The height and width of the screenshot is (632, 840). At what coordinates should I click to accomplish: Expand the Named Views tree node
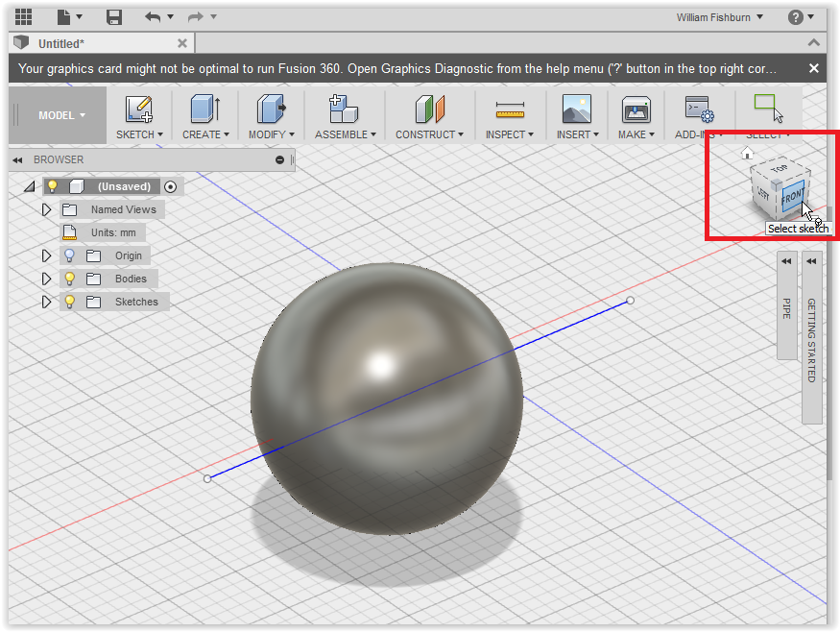pos(45,209)
